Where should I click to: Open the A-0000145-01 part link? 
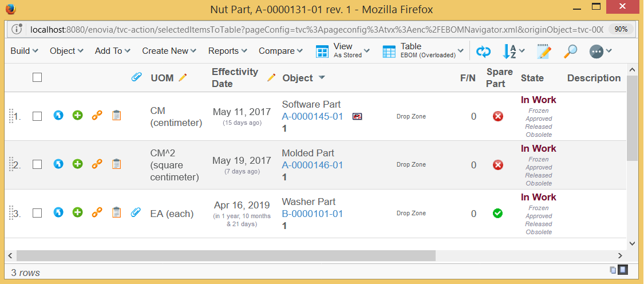pos(313,117)
